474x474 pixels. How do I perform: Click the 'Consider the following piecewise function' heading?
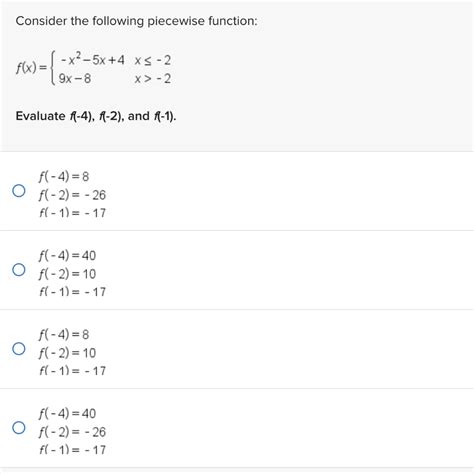pyautogui.click(x=137, y=21)
